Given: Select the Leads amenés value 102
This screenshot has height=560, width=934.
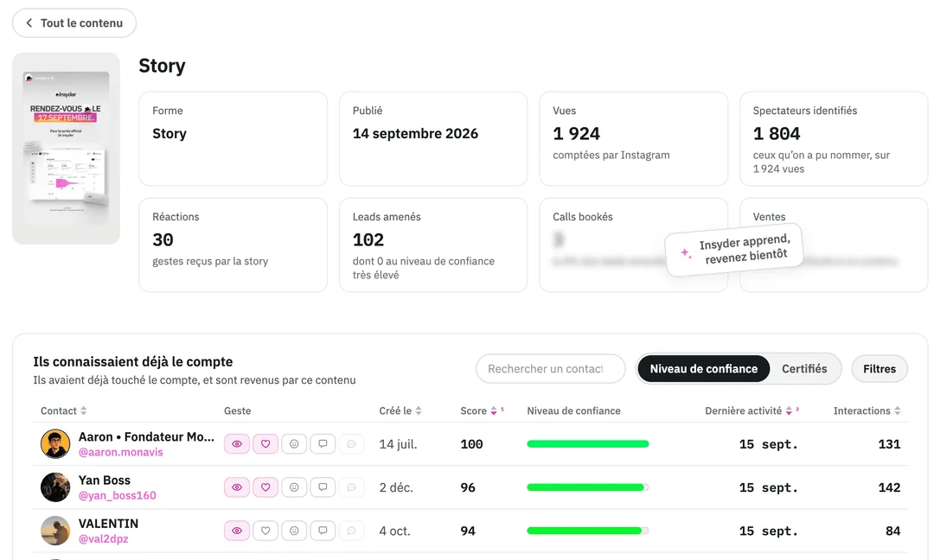Looking at the screenshot, I should click(368, 240).
